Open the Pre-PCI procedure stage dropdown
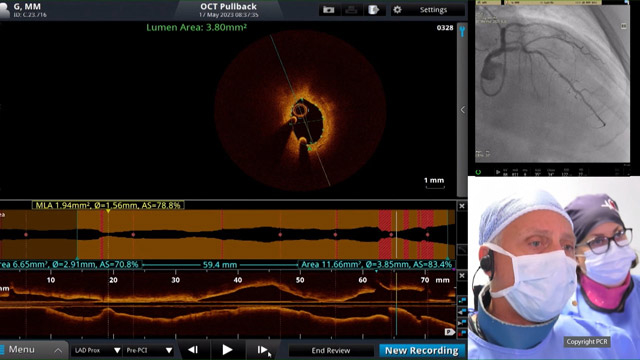 (149, 350)
